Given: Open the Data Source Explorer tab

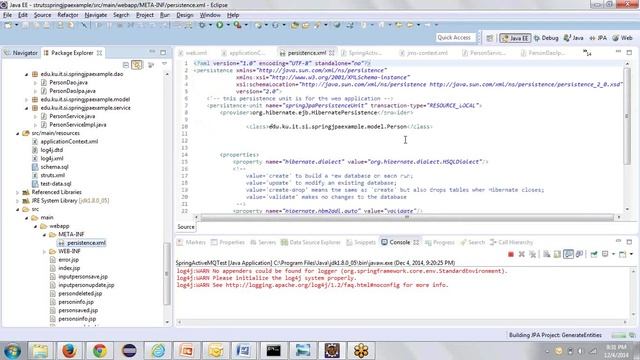Looking at the screenshot, I should pos(310,242).
